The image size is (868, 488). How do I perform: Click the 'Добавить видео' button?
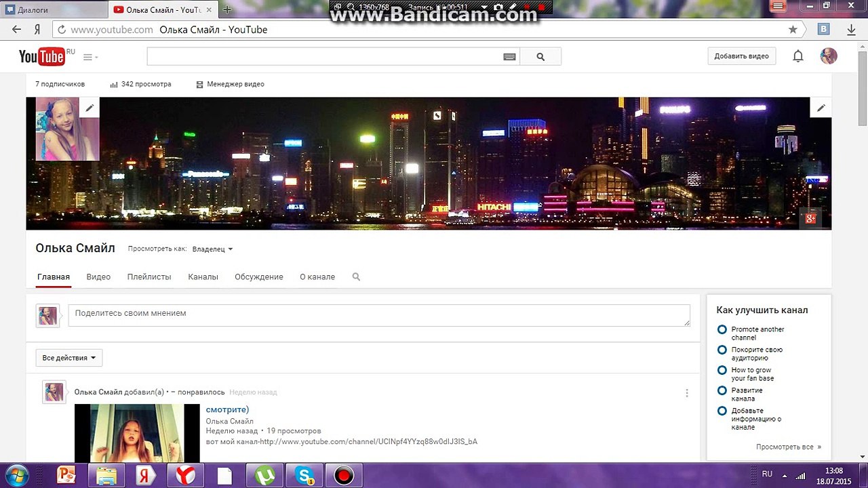click(741, 56)
